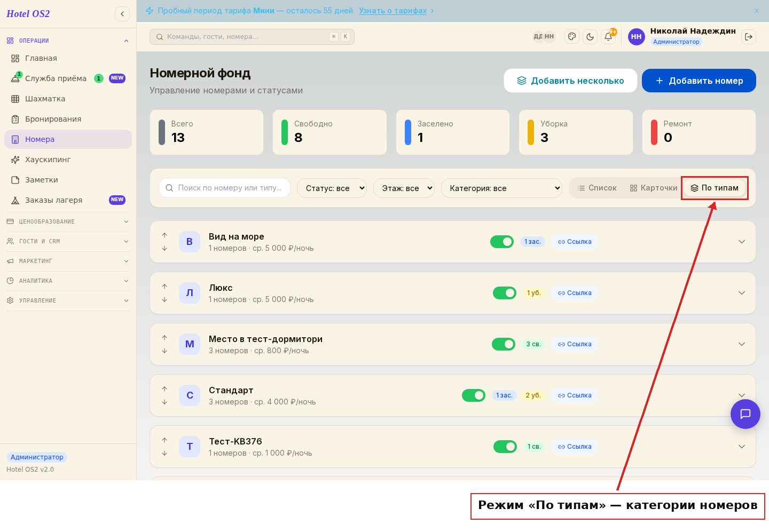Open Шахматка in sidebar
The image size is (769, 532).
(68, 99)
